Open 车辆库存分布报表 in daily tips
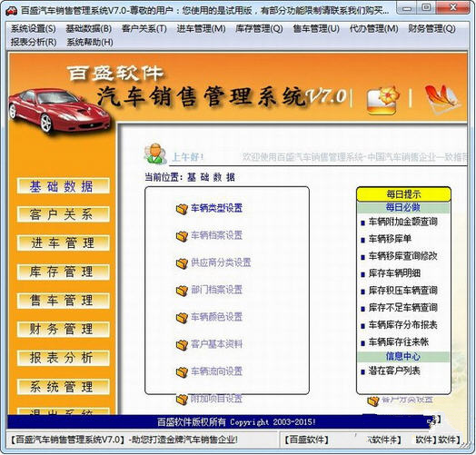 [x=402, y=325]
